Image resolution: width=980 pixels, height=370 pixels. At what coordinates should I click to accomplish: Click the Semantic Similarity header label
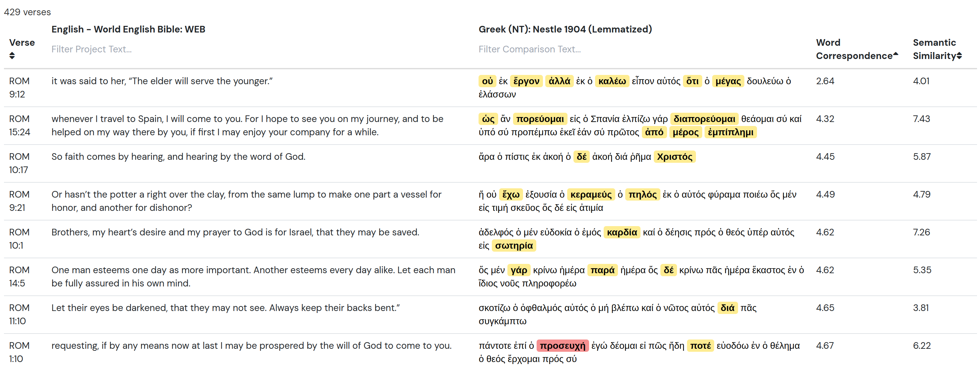point(934,49)
